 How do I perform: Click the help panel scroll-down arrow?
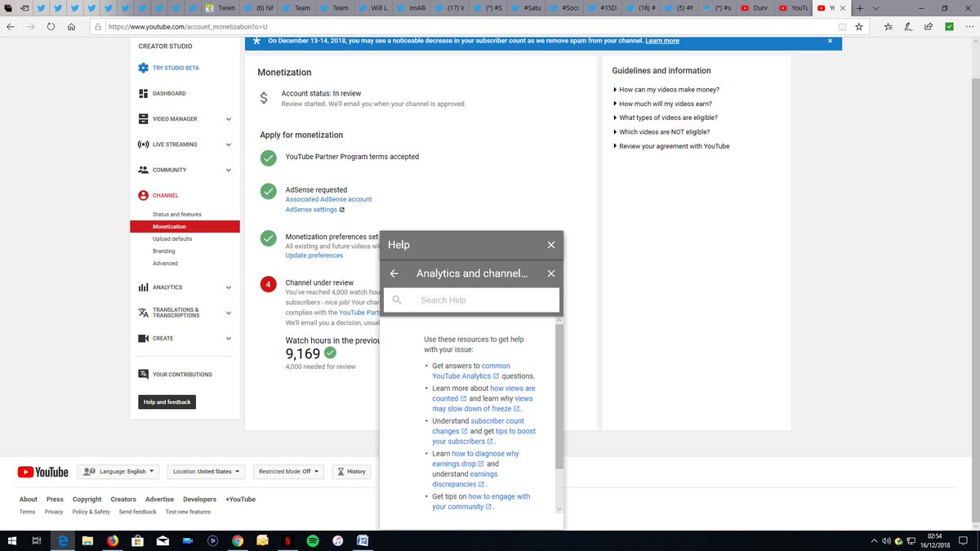coord(559,509)
